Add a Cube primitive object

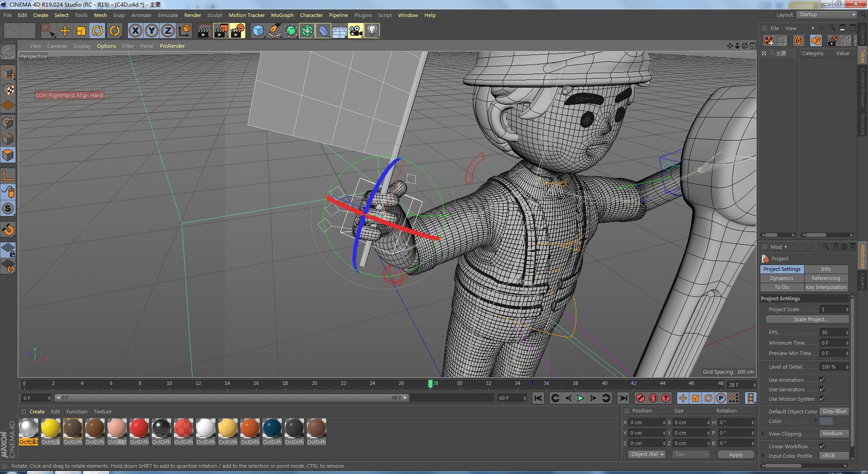click(x=258, y=31)
